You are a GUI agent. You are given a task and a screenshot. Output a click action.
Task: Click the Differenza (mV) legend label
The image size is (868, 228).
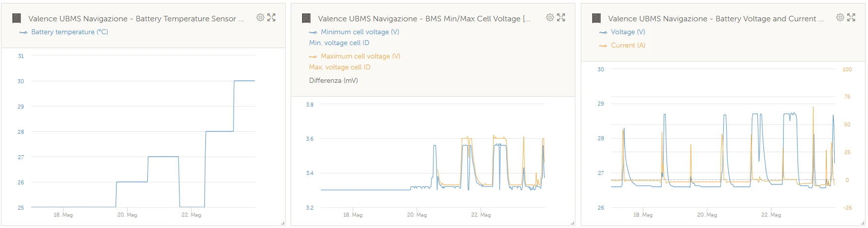(x=333, y=80)
